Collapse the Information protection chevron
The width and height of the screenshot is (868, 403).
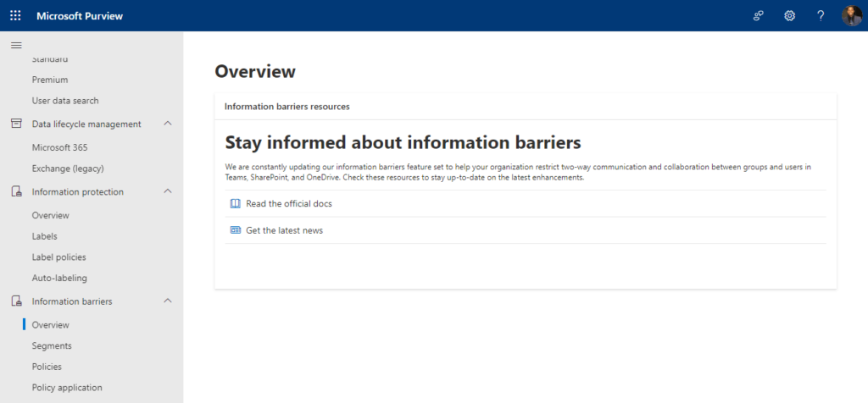pos(169,191)
